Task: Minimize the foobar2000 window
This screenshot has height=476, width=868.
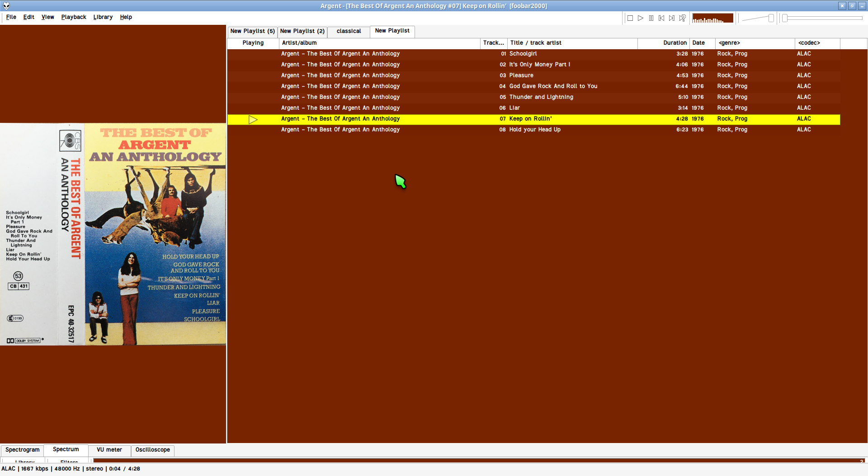Action: pyautogui.click(x=862, y=6)
